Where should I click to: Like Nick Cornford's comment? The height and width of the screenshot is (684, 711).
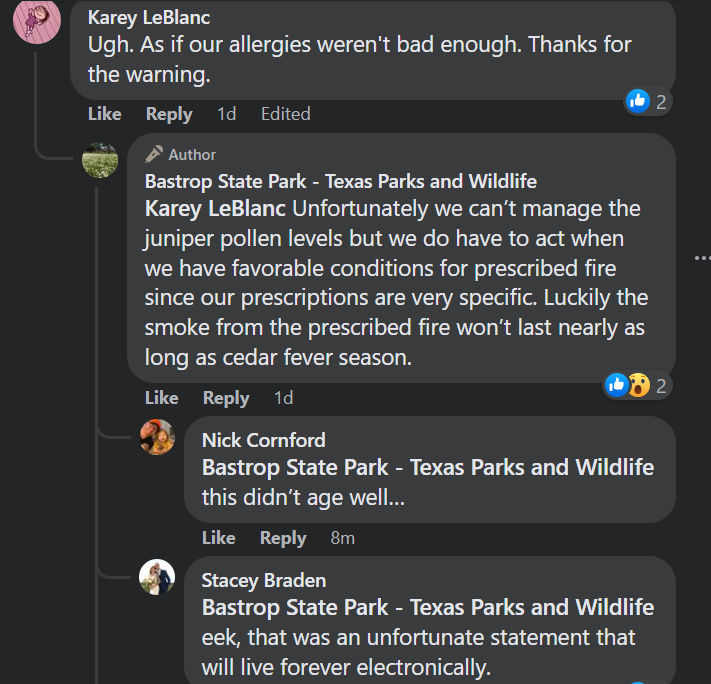tap(218, 538)
